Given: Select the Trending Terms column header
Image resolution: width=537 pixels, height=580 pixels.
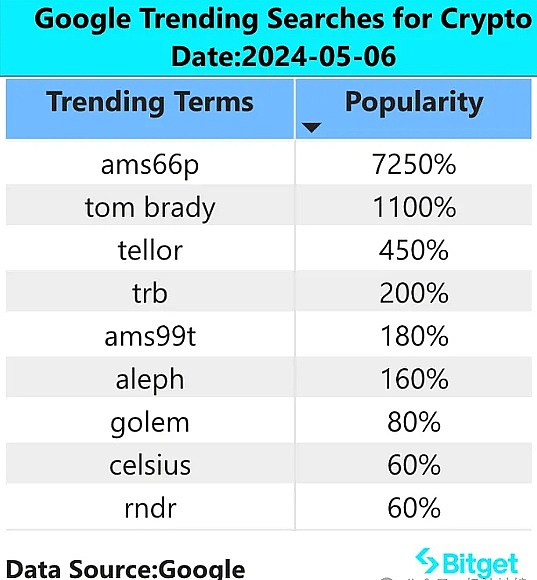Looking at the screenshot, I should coord(150,109).
